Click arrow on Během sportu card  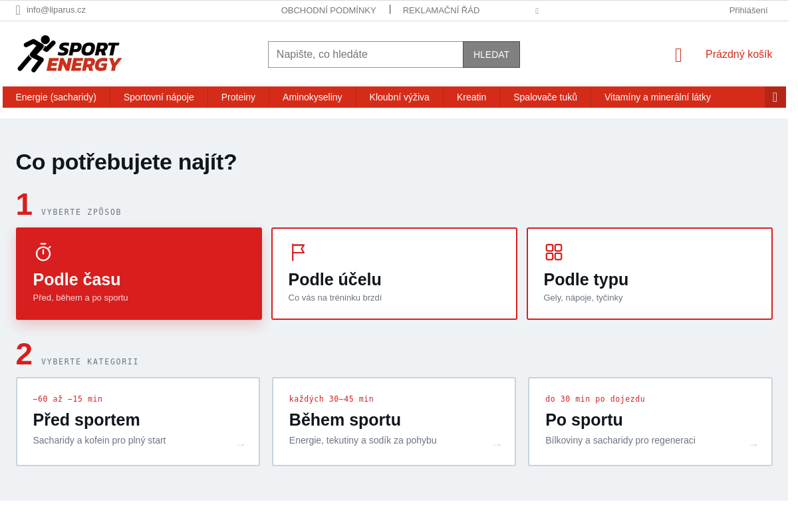pos(497,445)
